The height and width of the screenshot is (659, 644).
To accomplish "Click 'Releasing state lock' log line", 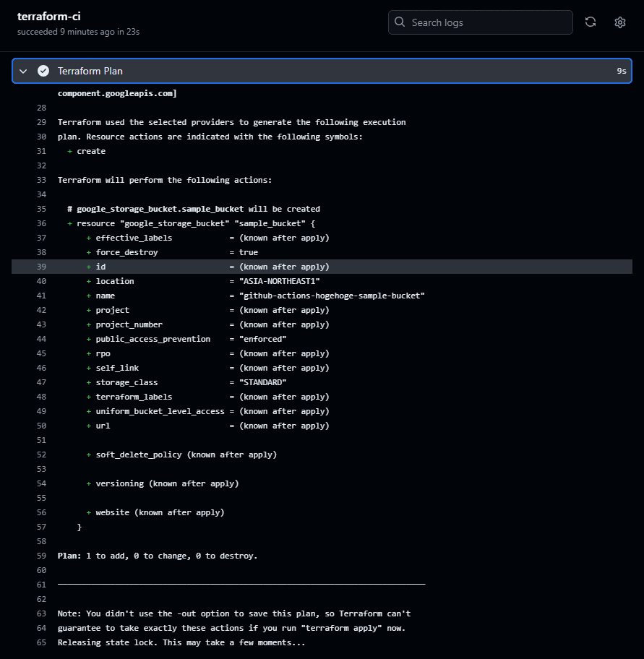I will click(181, 642).
